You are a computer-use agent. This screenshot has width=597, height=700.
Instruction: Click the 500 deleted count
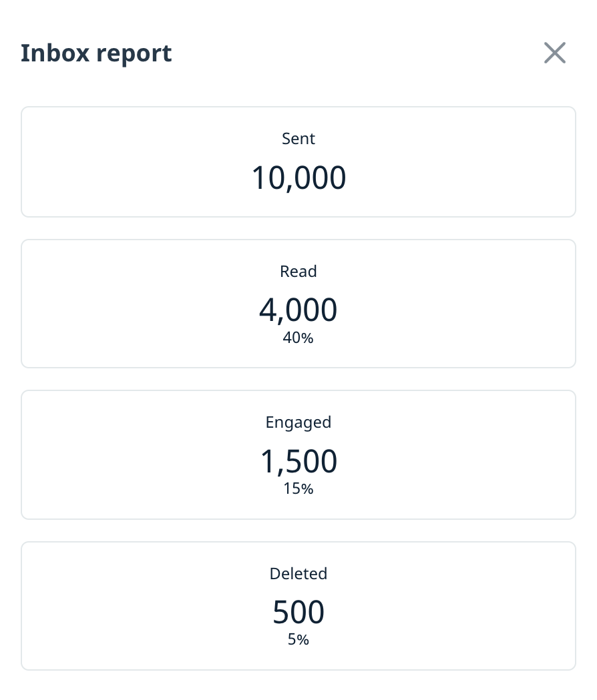point(298,612)
